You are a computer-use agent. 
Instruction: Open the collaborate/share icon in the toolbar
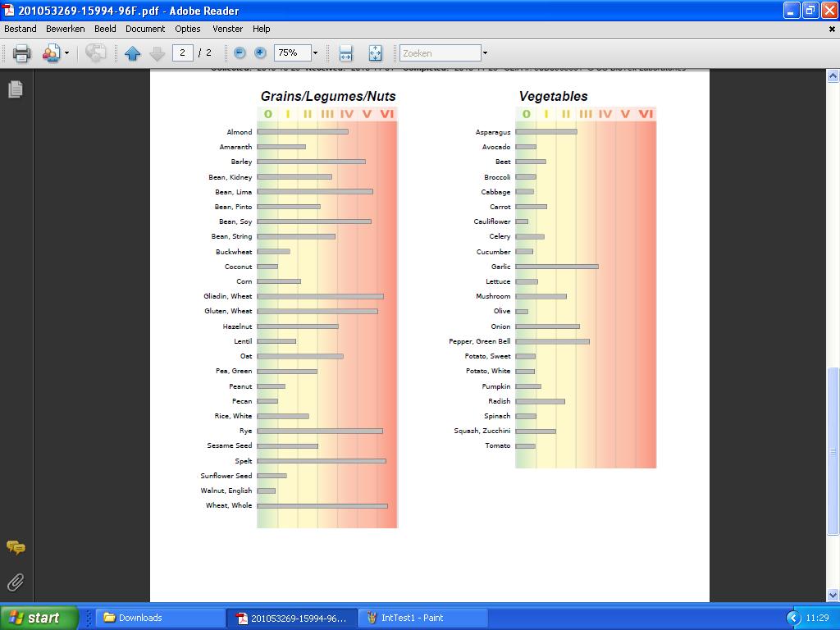point(51,53)
